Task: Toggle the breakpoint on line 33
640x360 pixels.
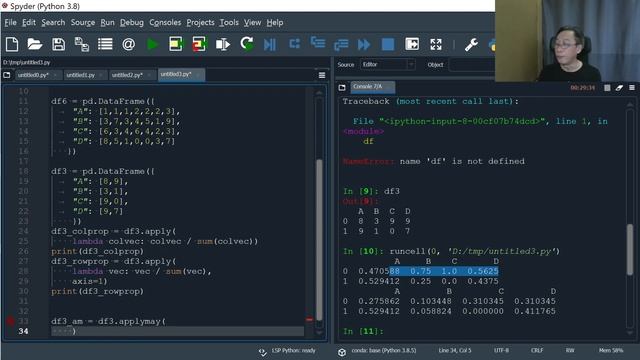Action: coord(10,321)
